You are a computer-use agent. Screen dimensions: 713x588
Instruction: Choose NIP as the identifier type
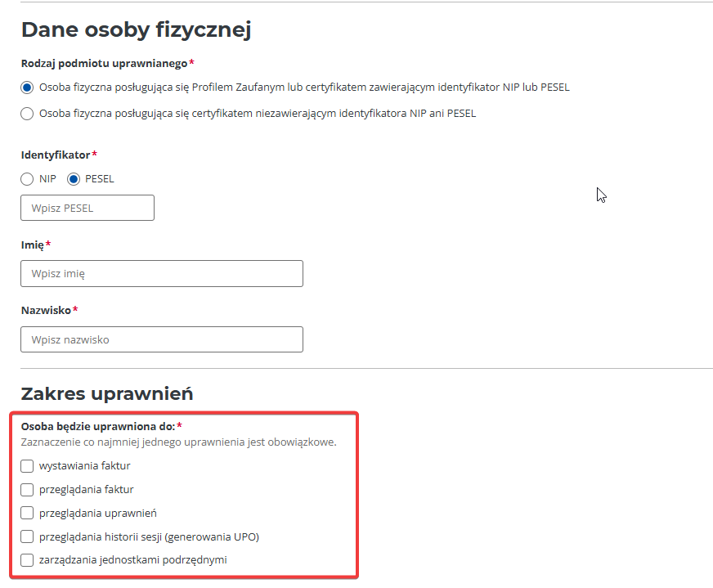coord(28,179)
